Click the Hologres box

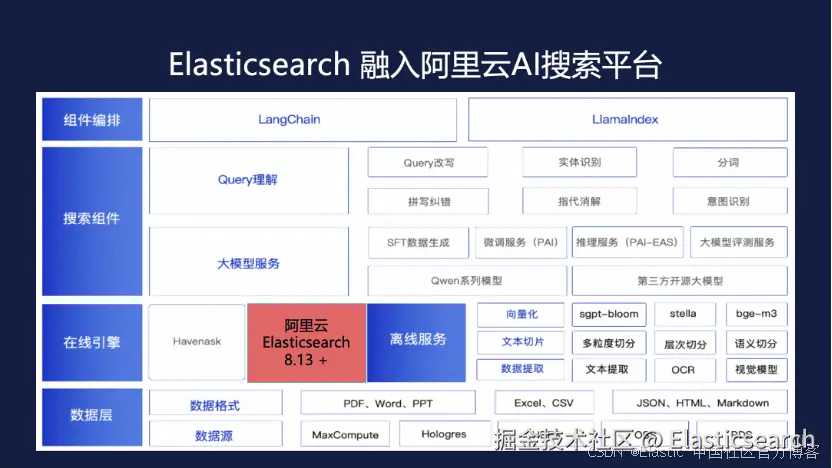[445, 434]
